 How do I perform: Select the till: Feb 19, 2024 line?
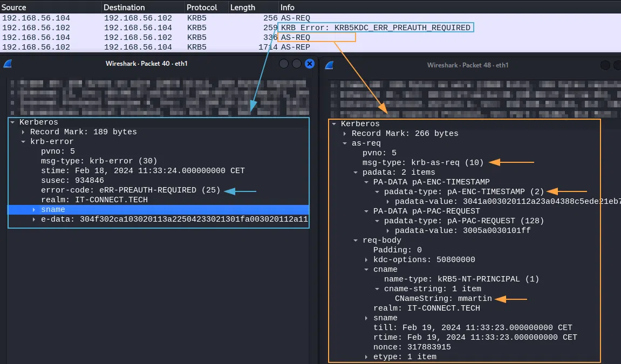click(473, 328)
